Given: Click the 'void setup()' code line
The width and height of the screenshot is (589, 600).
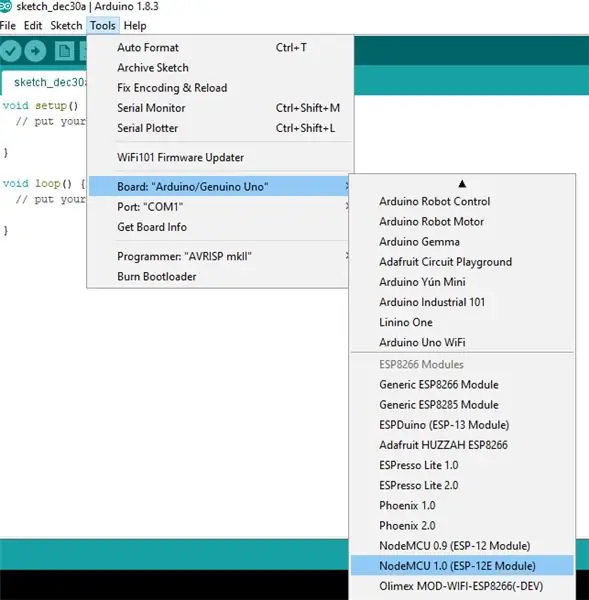Looking at the screenshot, I should (x=41, y=105).
